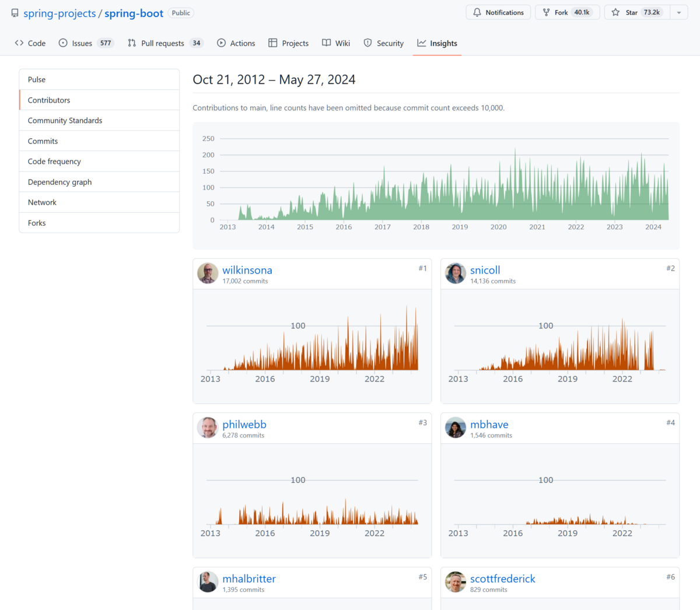700x610 pixels.
Task: Click the spring-boot repository link
Action: tap(134, 13)
